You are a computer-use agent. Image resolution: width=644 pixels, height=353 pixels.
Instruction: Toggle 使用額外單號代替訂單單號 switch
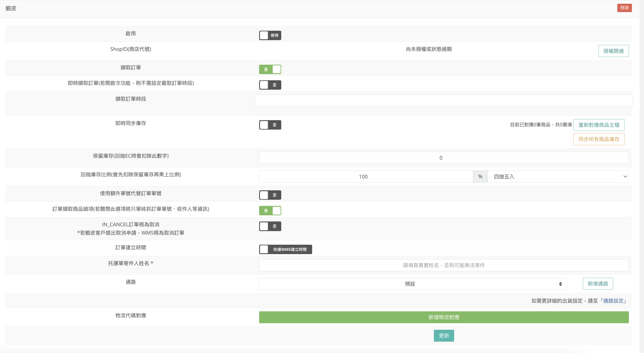pos(270,195)
